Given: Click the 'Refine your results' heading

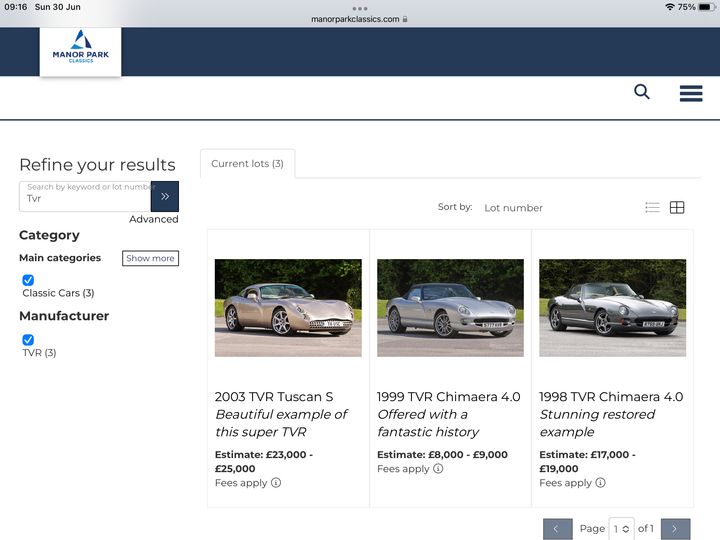Looking at the screenshot, I should coord(97,165).
